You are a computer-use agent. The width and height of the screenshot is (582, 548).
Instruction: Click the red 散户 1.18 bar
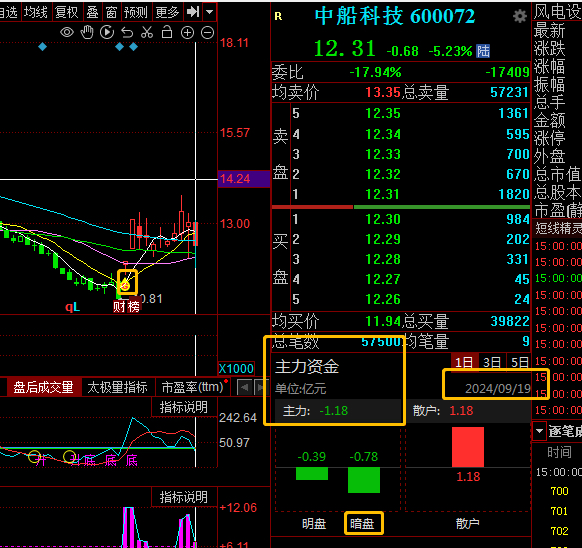468,447
